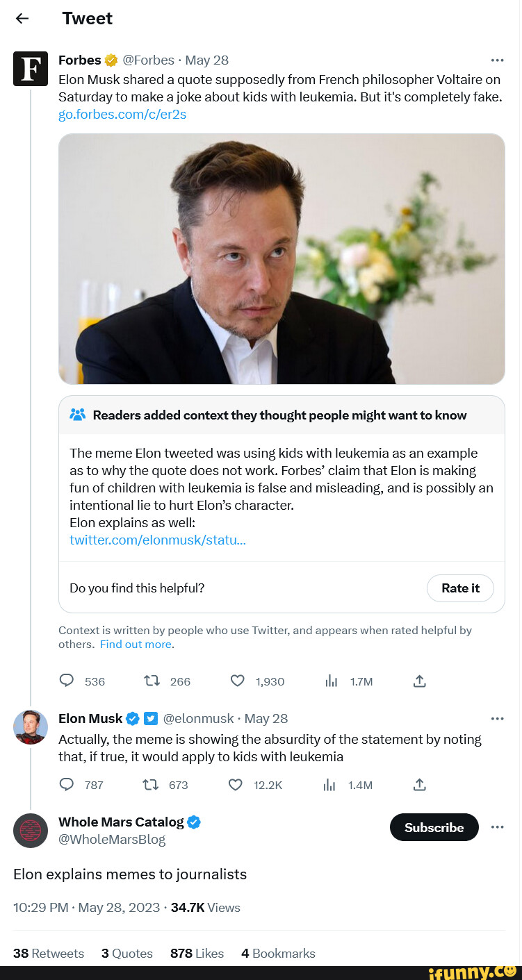This screenshot has height=980, width=522.
Task: View the 38 Retweets list
Action: tap(49, 954)
